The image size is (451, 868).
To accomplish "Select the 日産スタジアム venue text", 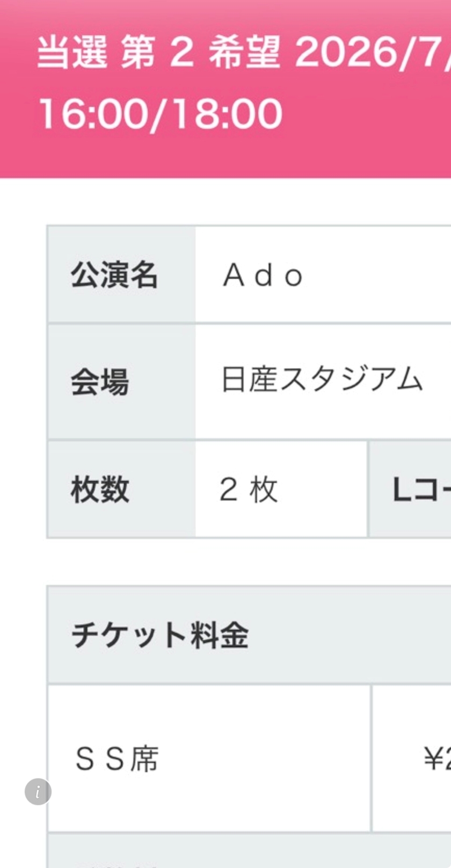I will pos(322,380).
